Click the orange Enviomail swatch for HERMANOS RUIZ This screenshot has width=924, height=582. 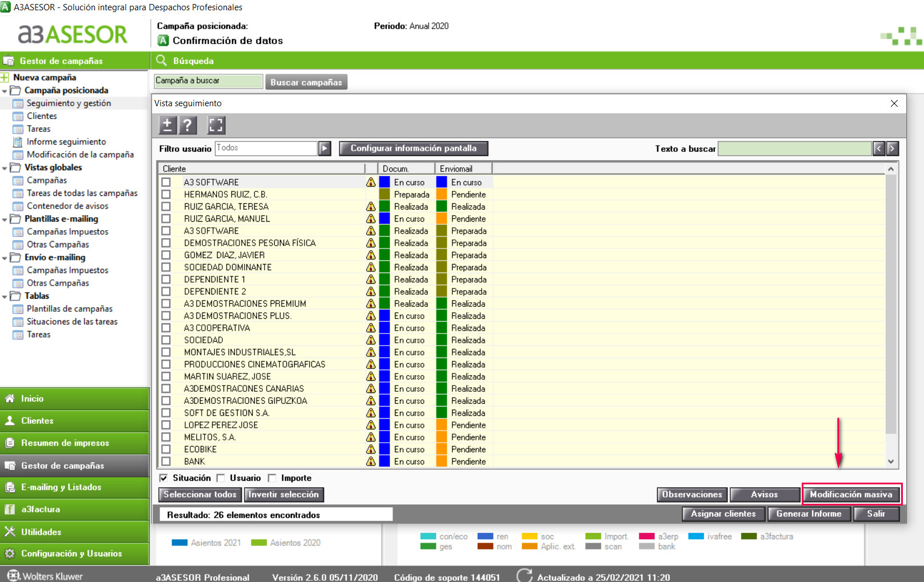pyautogui.click(x=442, y=194)
